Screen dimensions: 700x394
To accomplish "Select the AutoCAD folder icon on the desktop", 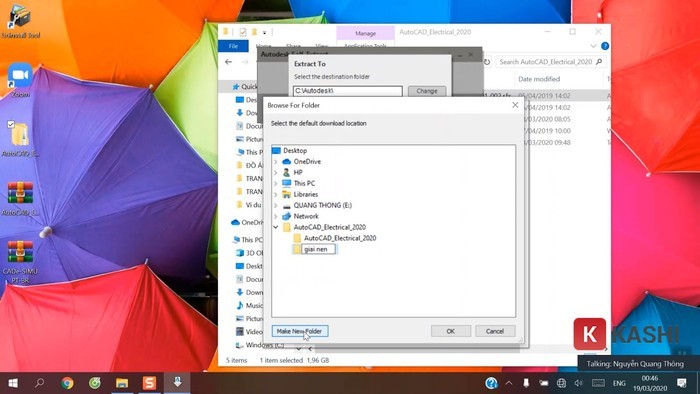I will pos(20,139).
